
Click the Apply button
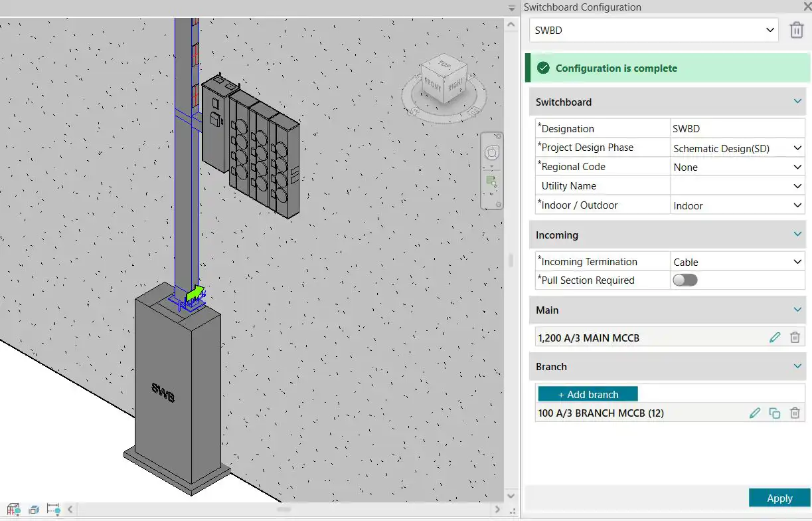[x=779, y=498]
